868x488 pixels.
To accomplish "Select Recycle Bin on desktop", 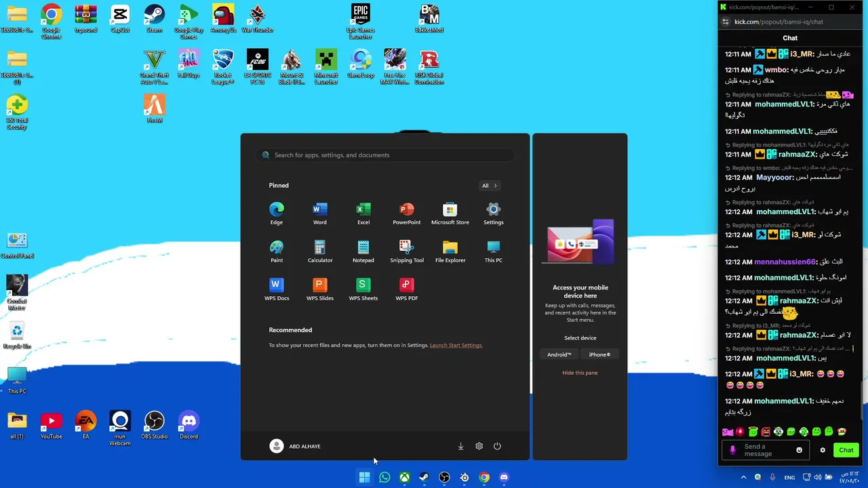I will (17, 335).
